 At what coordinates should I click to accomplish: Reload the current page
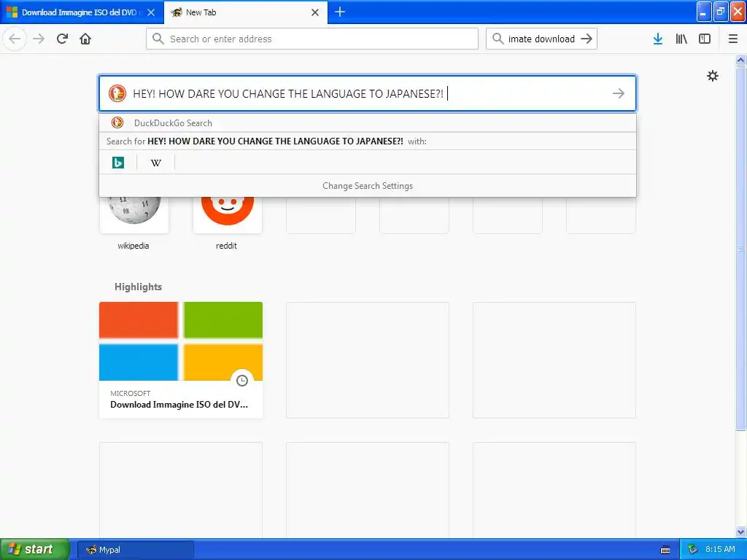pos(62,39)
